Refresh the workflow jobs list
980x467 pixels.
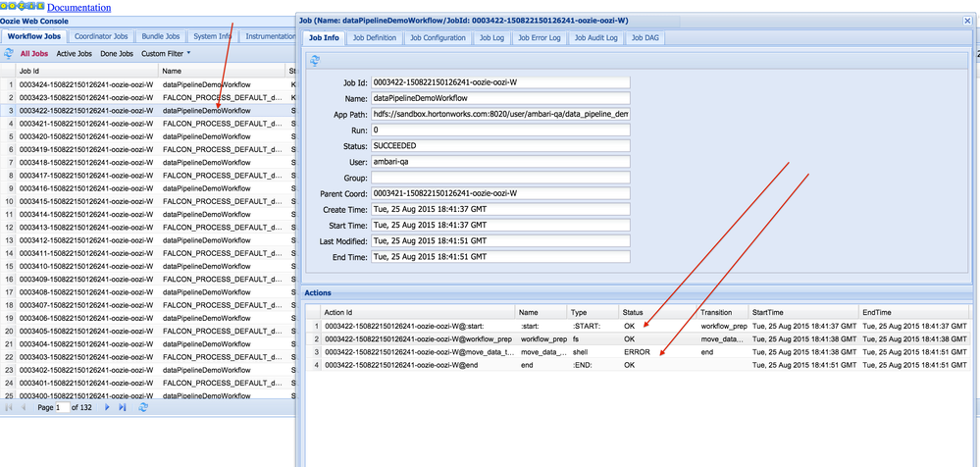pyautogui.click(x=10, y=53)
